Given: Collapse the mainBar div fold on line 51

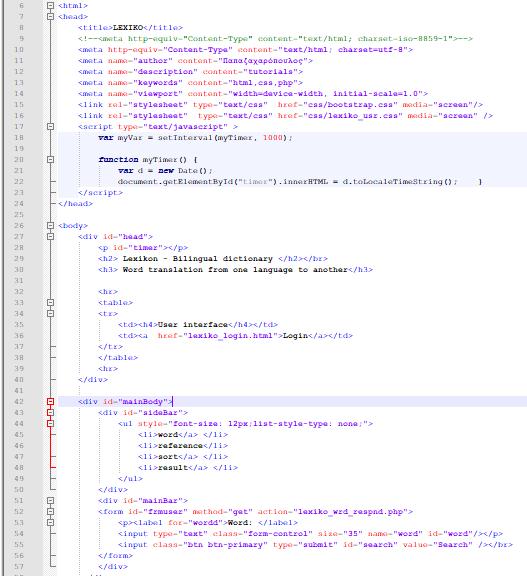Looking at the screenshot, I should pos(51,500).
